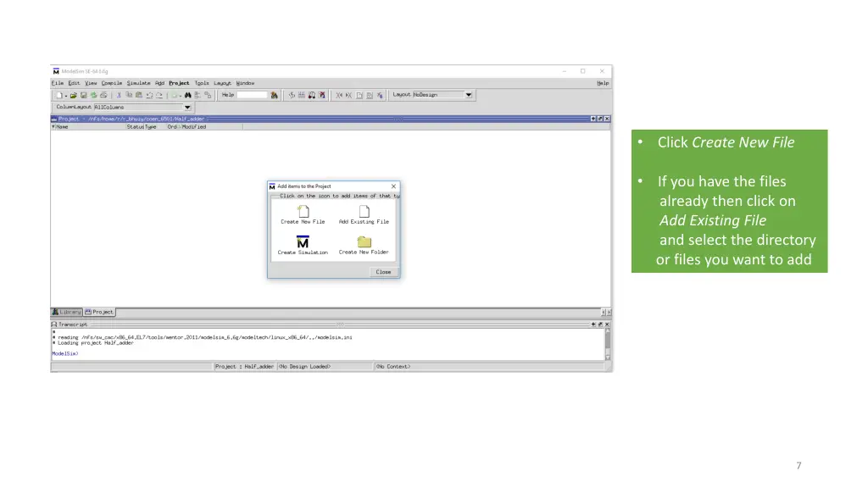Open the Add menu
This screenshot has width=868, height=488.
pos(159,83)
